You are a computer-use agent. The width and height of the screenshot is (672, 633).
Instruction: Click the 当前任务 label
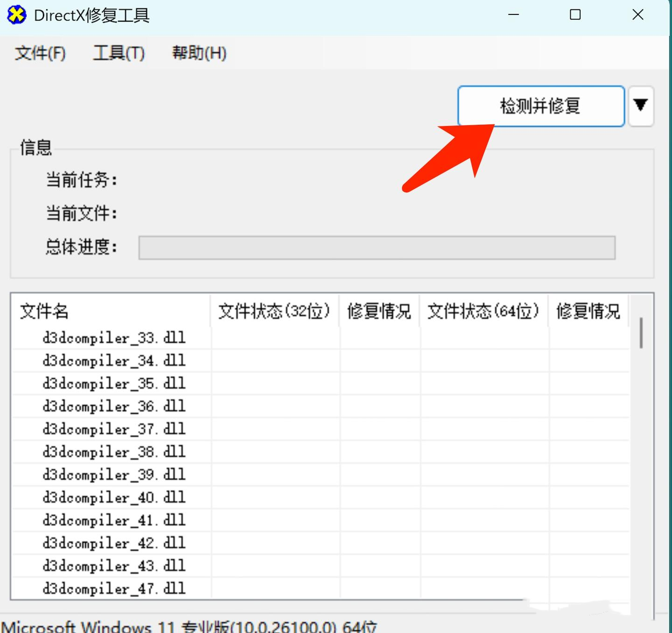click(x=81, y=180)
